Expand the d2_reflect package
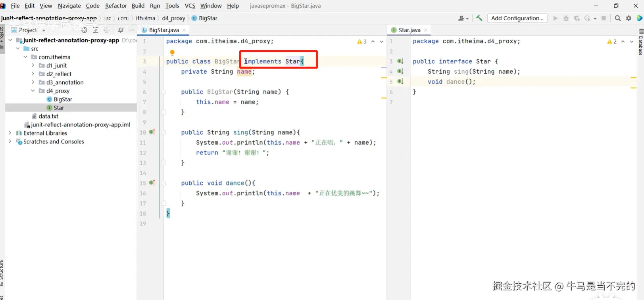Viewport: 644px width, 300px height. point(33,74)
